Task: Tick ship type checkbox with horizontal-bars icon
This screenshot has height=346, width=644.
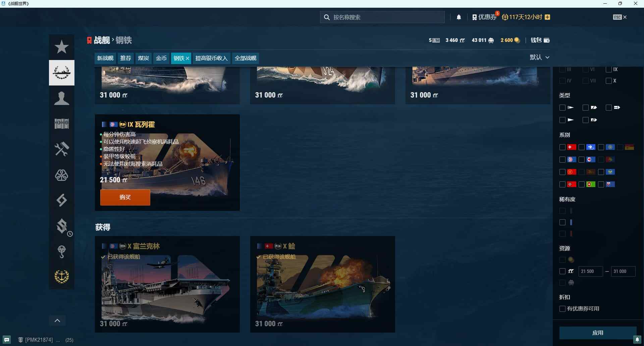Action: pos(608,108)
